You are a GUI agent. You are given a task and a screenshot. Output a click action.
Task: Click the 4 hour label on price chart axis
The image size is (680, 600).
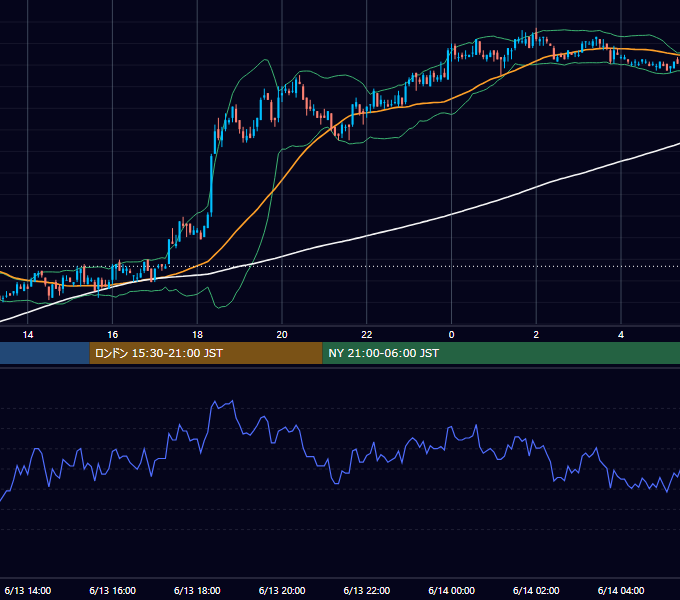tap(621, 335)
